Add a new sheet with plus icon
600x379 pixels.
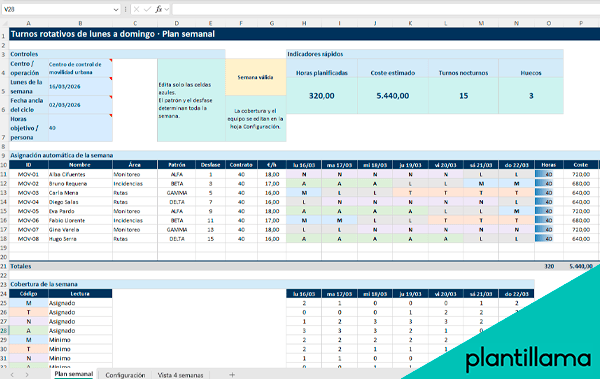click(232, 375)
